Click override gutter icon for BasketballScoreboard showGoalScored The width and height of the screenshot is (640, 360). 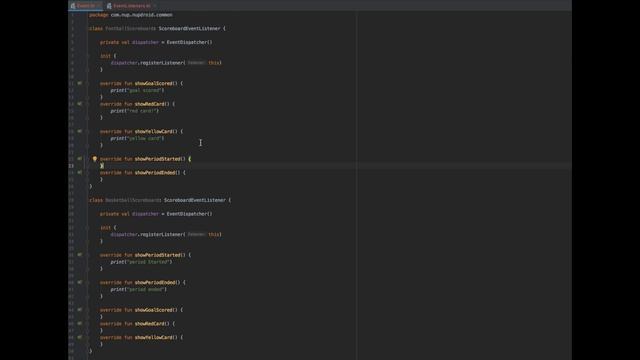point(80,309)
